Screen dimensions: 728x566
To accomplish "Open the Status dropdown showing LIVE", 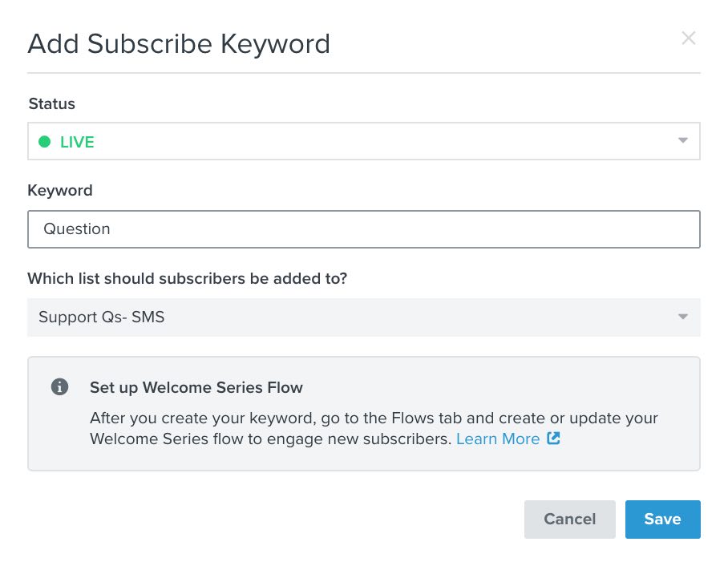I will click(364, 140).
